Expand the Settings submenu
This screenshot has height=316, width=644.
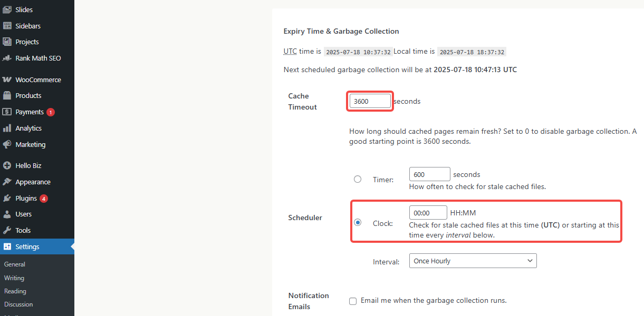click(x=25, y=246)
